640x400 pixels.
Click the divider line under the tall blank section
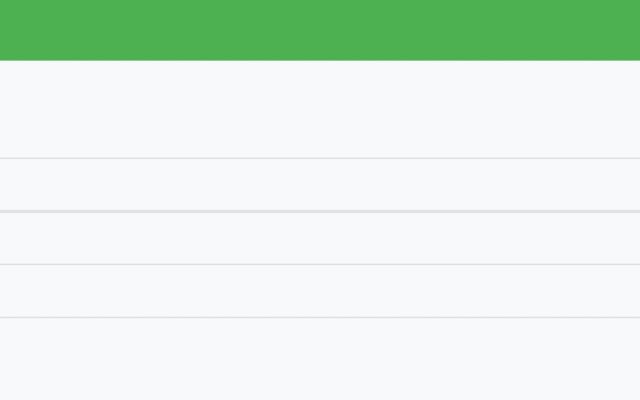tap(320, 158)
